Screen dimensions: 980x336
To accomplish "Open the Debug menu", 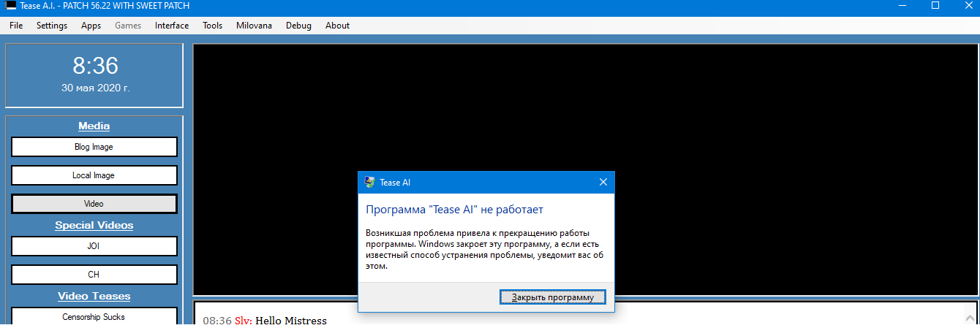I will (298, 26).
